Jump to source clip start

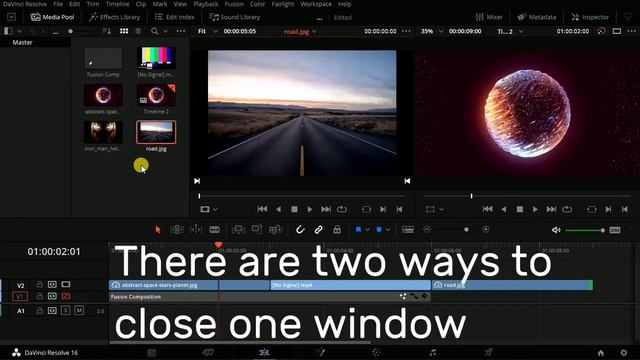pos(262,209)
